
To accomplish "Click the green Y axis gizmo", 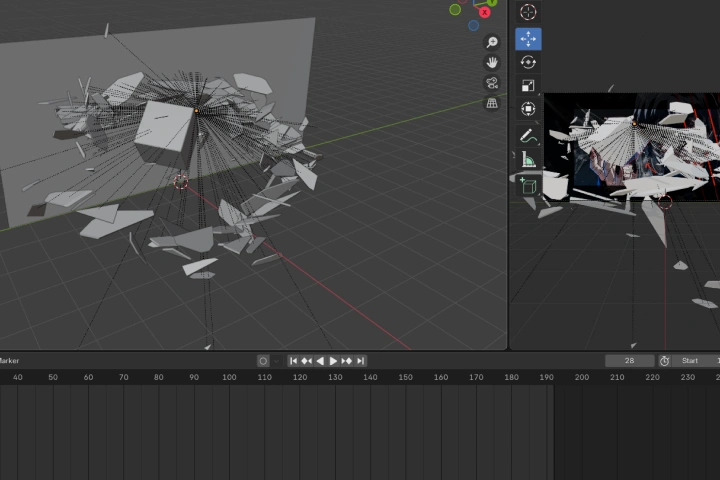I will tap(492, 2).
